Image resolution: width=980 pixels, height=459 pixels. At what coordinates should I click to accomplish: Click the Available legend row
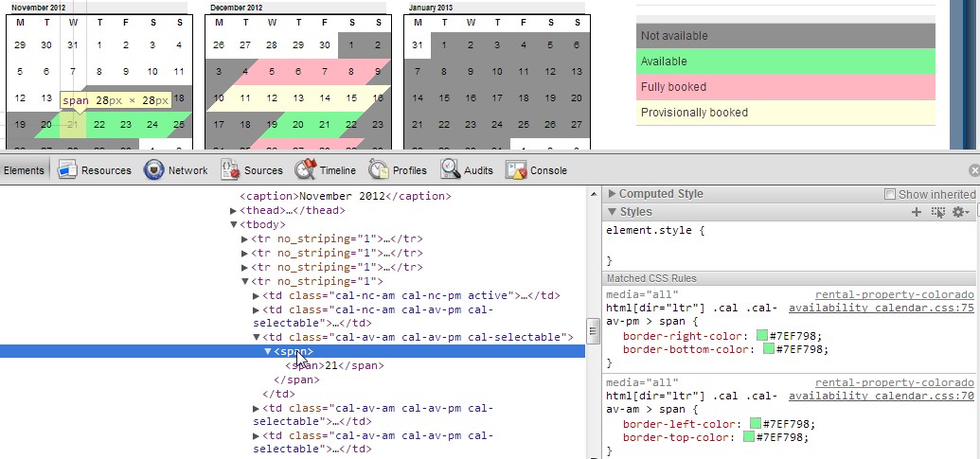pyautogui.click(x=786, y=62)
